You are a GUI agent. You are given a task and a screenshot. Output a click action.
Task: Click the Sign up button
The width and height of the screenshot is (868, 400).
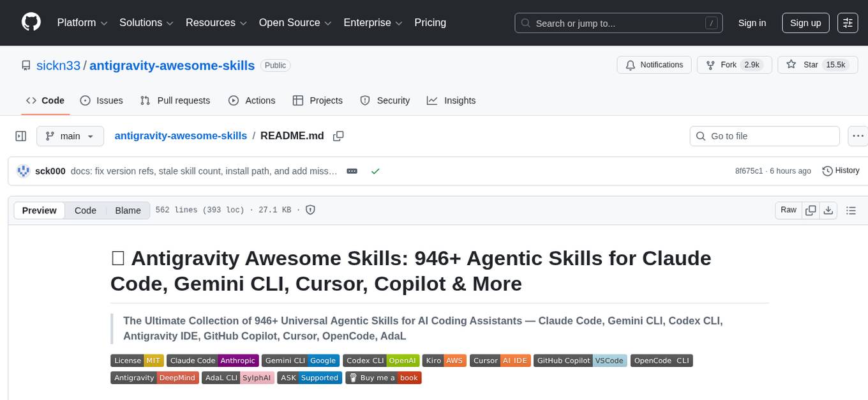coord(805,23)
